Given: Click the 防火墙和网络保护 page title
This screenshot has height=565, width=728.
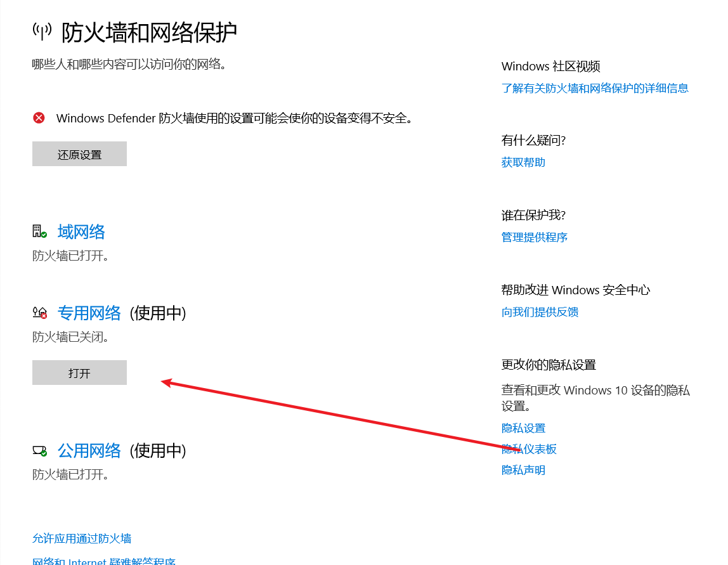Looking at the screenshot, I should click(x=149, y=32).
